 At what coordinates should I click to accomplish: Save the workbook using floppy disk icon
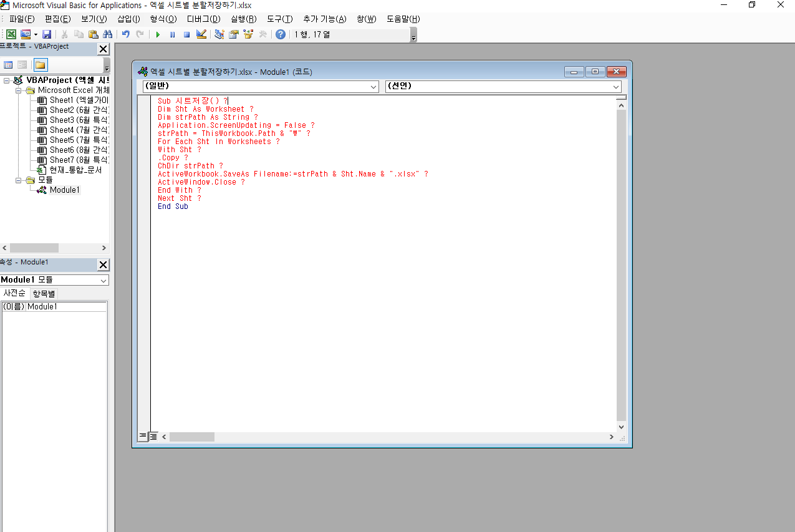46,34
